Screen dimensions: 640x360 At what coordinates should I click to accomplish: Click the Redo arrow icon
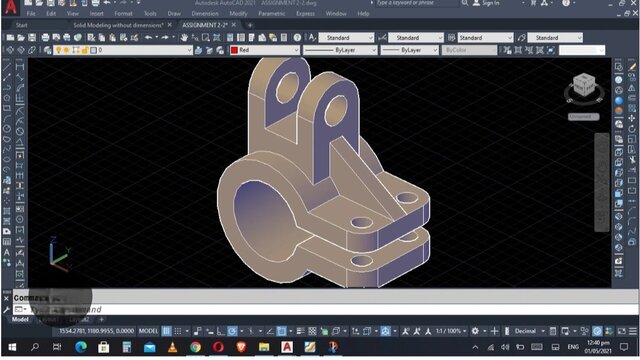click(164, 38)
